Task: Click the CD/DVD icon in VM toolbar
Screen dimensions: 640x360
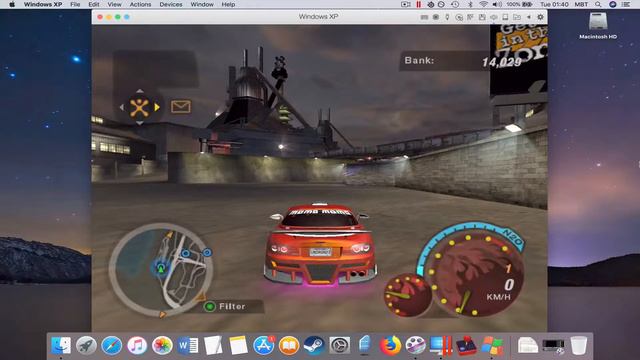Action: click(459, 17)
